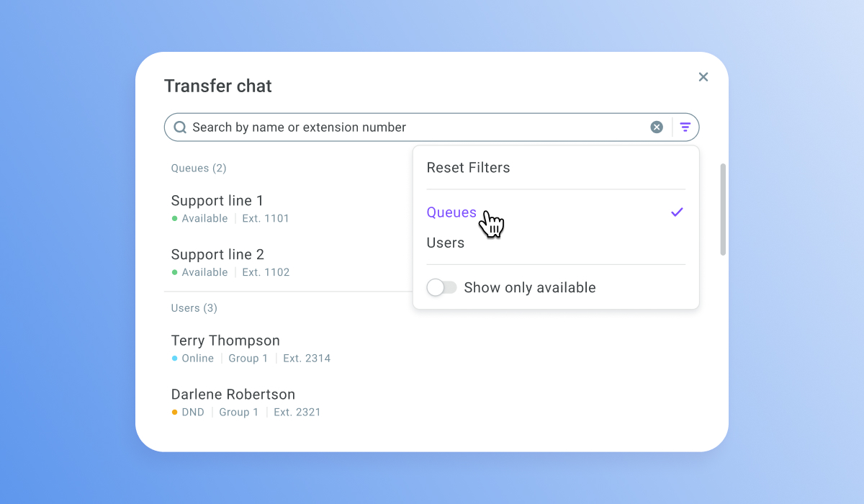Image resolution: width=864 pixels, height=504 pixels.
Task: Click the filter icon in search bar
Action: click(685, 127)
